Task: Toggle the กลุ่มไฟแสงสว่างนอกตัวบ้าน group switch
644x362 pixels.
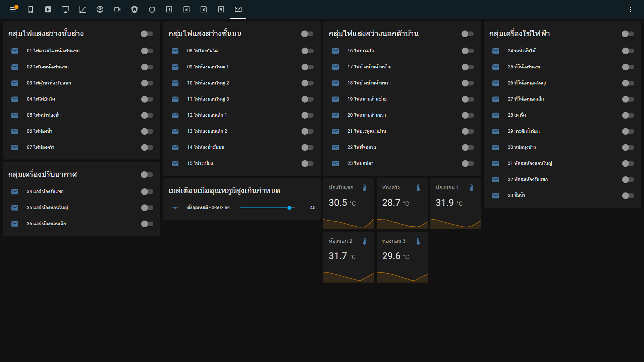Action: tap(468, 34)
